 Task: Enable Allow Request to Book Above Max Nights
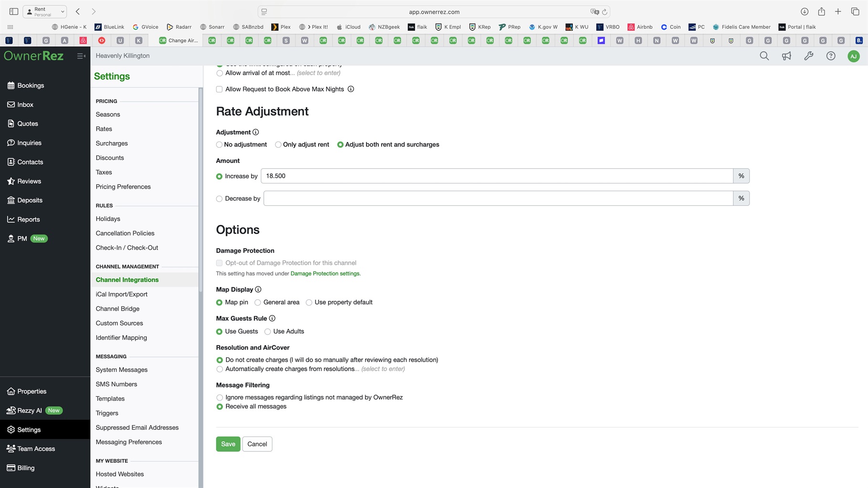click(219, 89)
